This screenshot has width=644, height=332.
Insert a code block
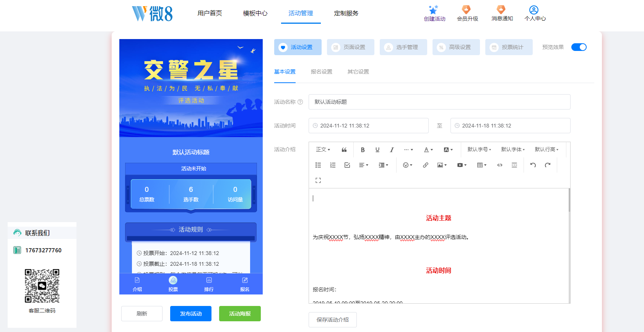(x=500, y=165)
